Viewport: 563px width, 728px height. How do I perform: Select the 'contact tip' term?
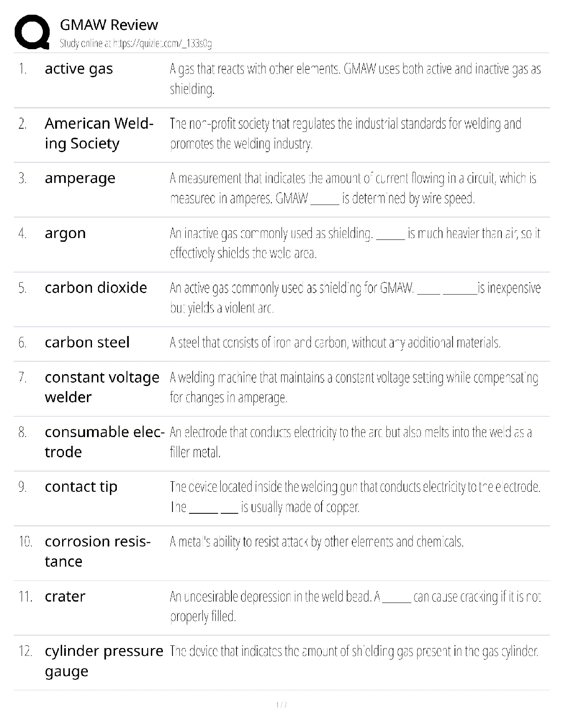(x=81, y=487)
